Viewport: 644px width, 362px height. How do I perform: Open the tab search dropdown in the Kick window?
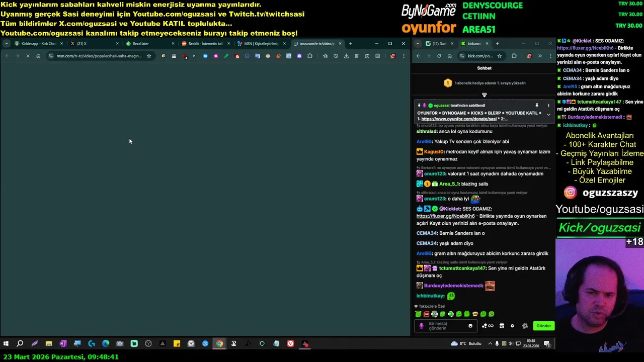pos(418,44)
